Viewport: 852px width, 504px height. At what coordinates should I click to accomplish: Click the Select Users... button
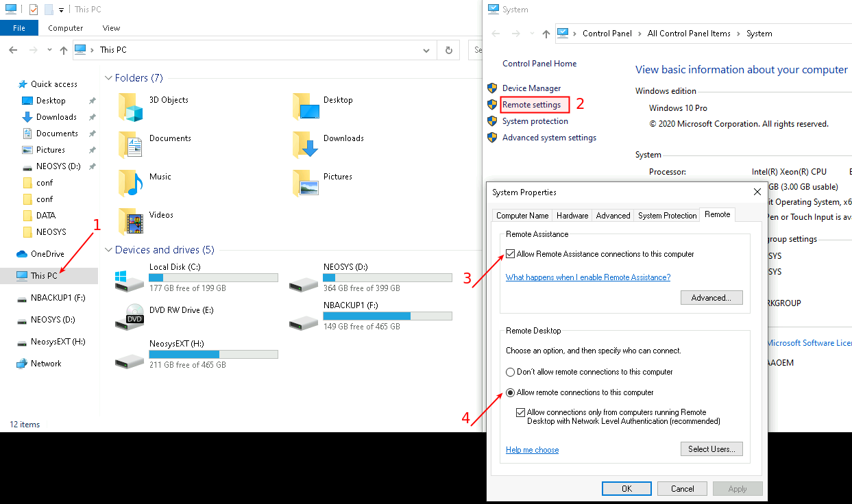point(711,449)
